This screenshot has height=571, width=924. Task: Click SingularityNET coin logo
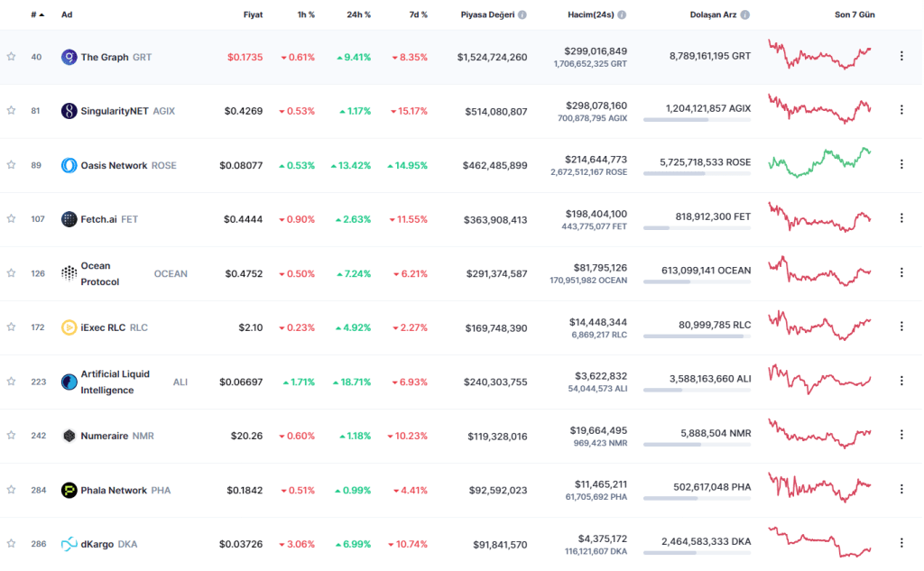point(69,111)
